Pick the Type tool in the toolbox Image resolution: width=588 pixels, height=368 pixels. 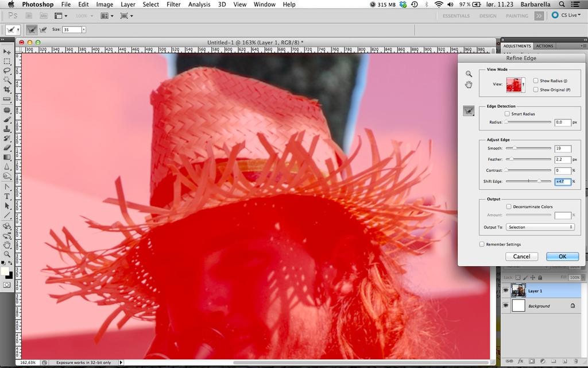[7, 196]
